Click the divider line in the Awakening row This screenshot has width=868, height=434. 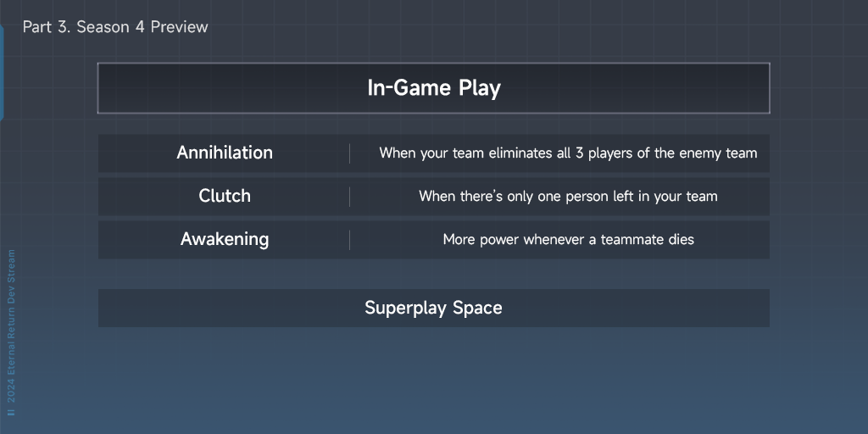point(349,240)
